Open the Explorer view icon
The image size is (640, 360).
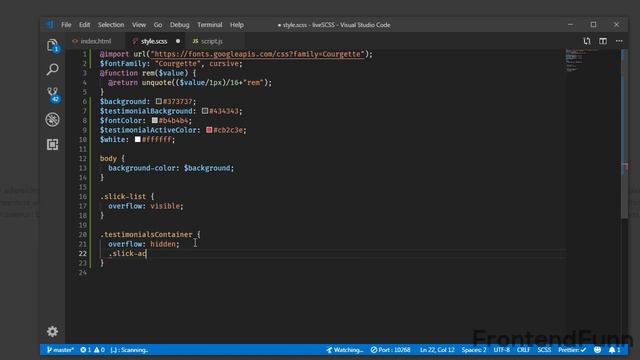[x=52, y=45]
